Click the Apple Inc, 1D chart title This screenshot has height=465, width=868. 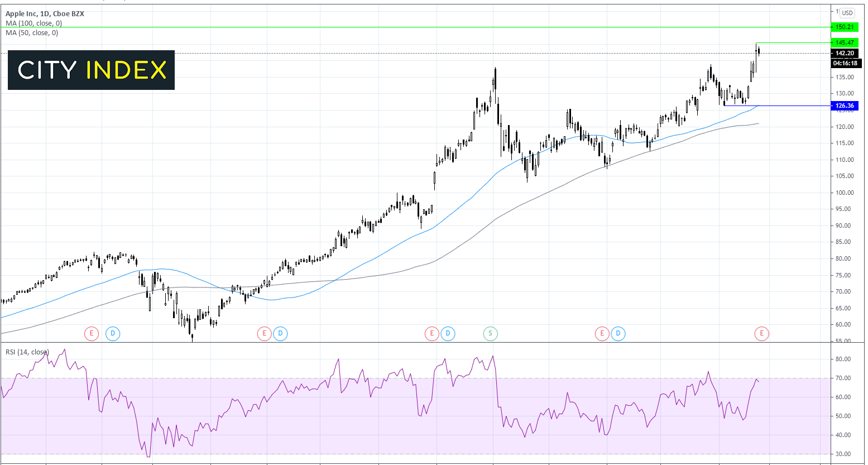tap(45, 13)
